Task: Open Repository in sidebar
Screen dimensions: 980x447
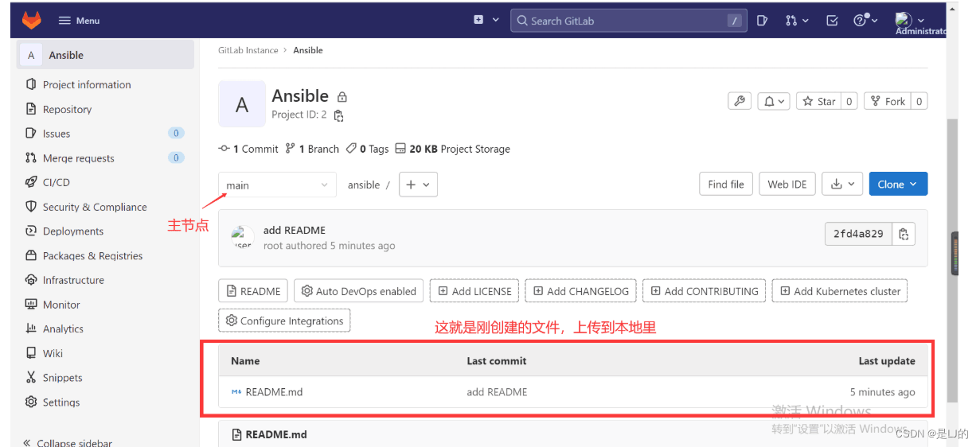Action: coord(67,109)
